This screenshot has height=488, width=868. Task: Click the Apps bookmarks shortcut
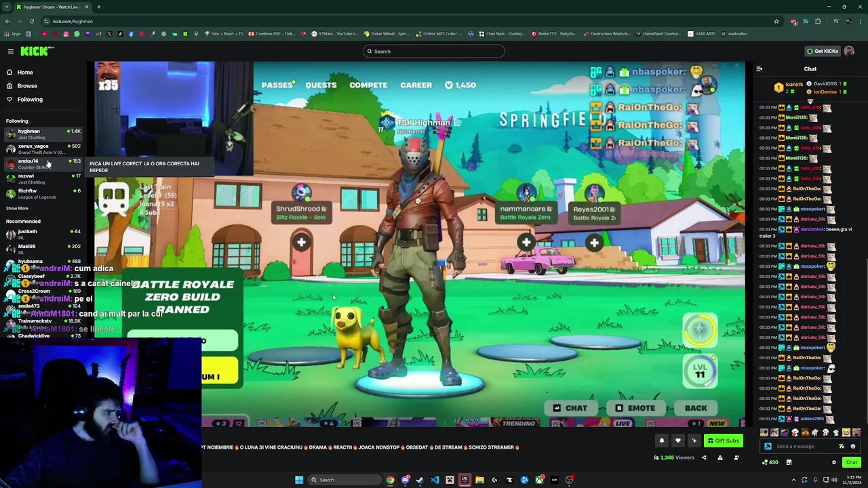14,33
